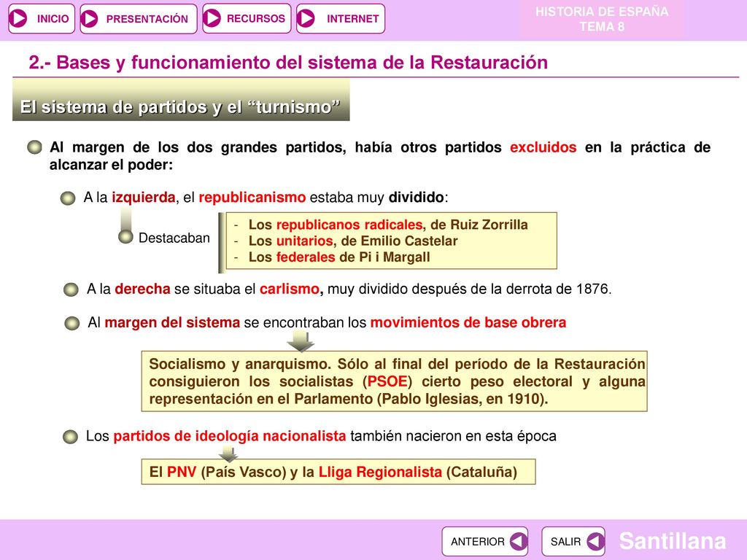Viewport: 747px width, 560px height.
Task: Click the bullet beside 'A la derecha'
Action: [71, 289]
